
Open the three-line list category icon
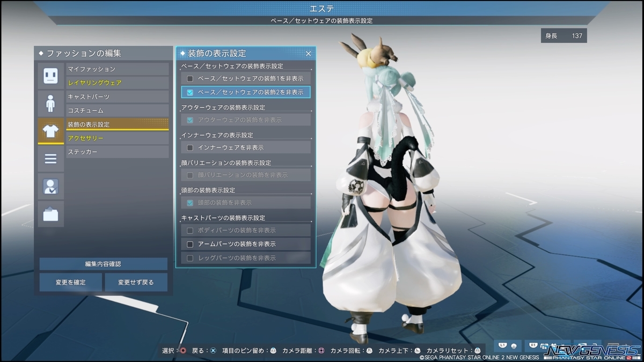pos(50,159)
